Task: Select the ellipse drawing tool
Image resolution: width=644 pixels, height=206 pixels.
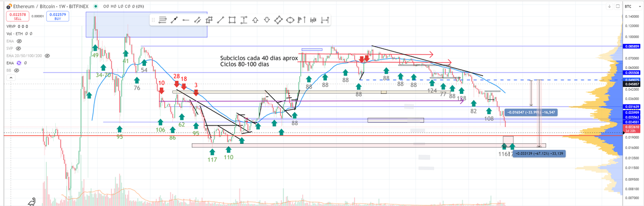Action: pyautogui.click(x=290, y=20)
